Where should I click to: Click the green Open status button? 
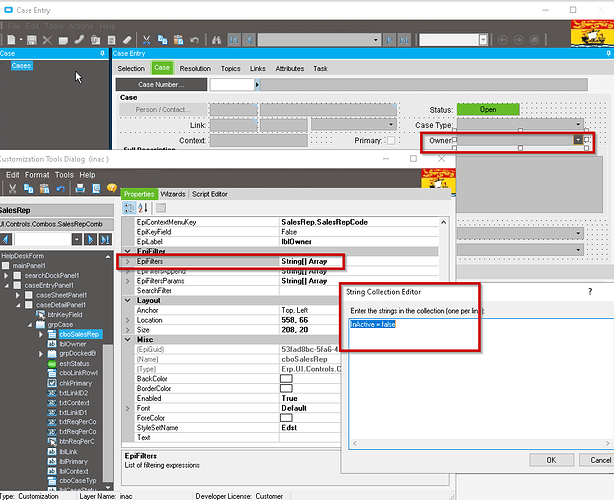pos(488,110)
